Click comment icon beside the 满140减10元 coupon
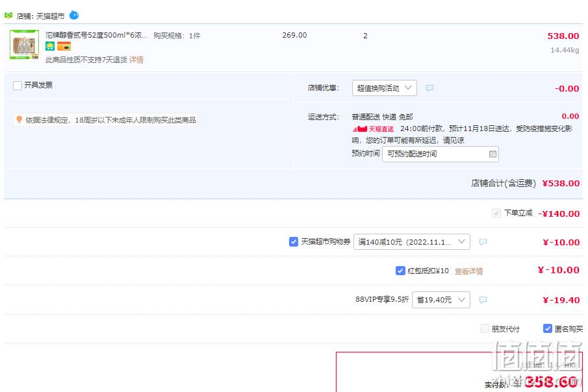 tap(483, 241)
